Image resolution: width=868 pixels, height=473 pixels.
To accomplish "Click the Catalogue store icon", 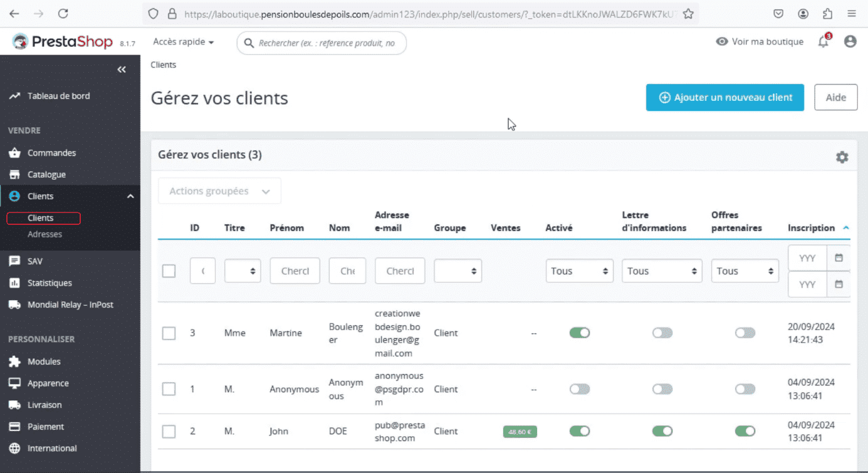I will (x=14, y=175).
